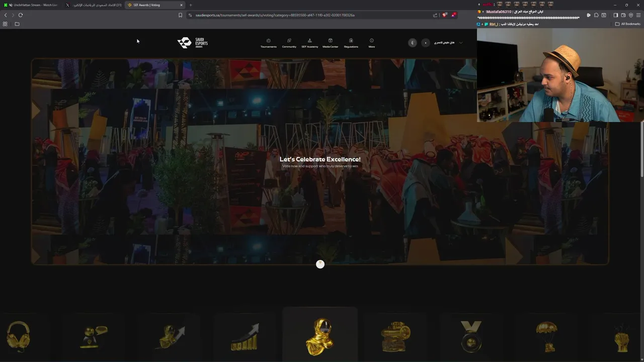Click the language switch circle button

click(x=413, y=43)
